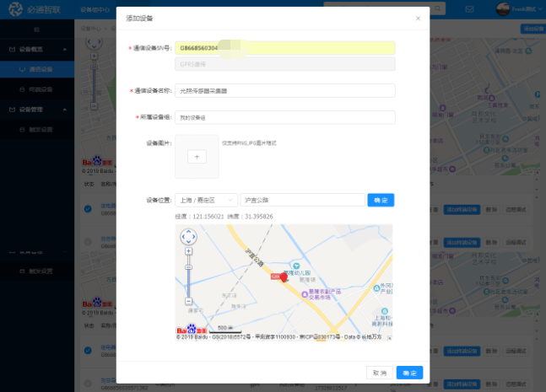The image size is (546, 392).
Task: Zoom out the map with the minus button
Action: click(x=188, y=301)
